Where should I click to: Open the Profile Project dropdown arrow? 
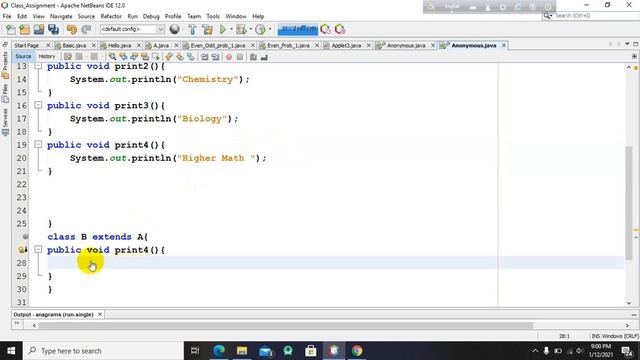click(270, 29)
